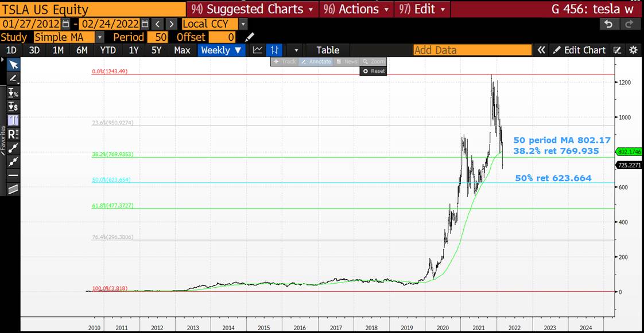Set range to 5Y
Screen dimensions: 644x333
[x=157, y=50]
